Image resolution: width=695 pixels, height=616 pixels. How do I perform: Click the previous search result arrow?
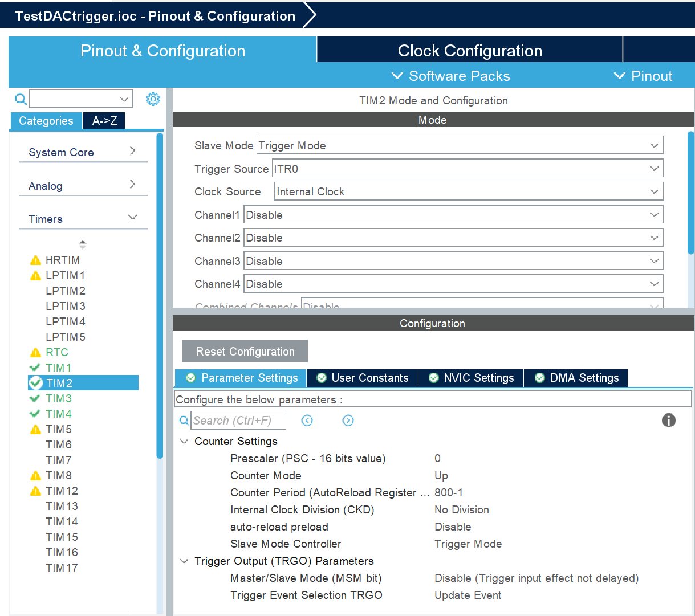pyautogui.click(x=307, y=420)
